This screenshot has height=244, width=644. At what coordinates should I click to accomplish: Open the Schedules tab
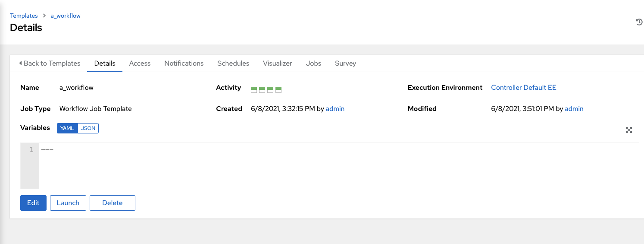pos(233,63)
